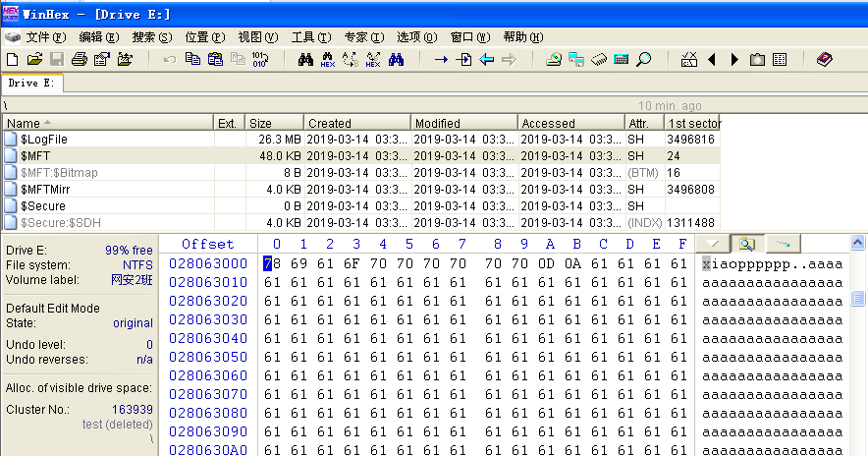The width and height of the screenshot is (868, 456).
Task: Select the $MFT file row
Action: (x=361, y=155)
